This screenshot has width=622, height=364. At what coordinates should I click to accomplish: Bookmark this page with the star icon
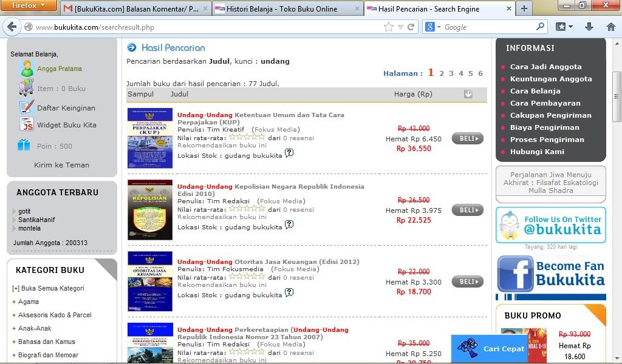(x=388, y=27)
